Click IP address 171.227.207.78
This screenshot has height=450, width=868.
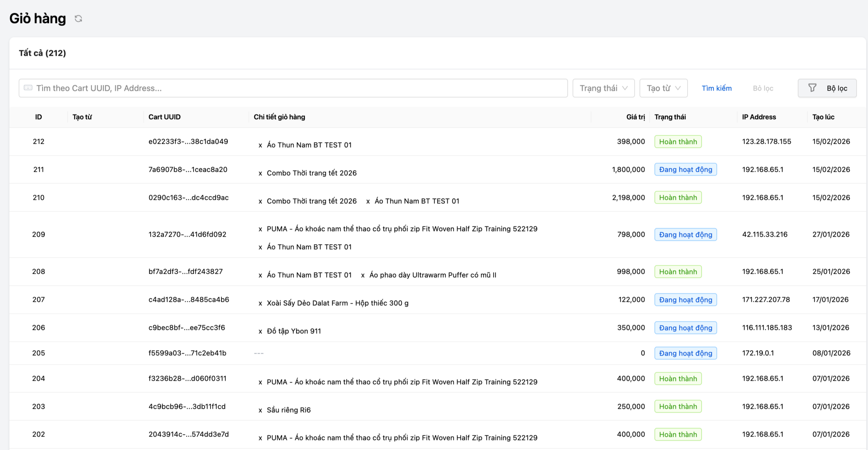point(766,300)
